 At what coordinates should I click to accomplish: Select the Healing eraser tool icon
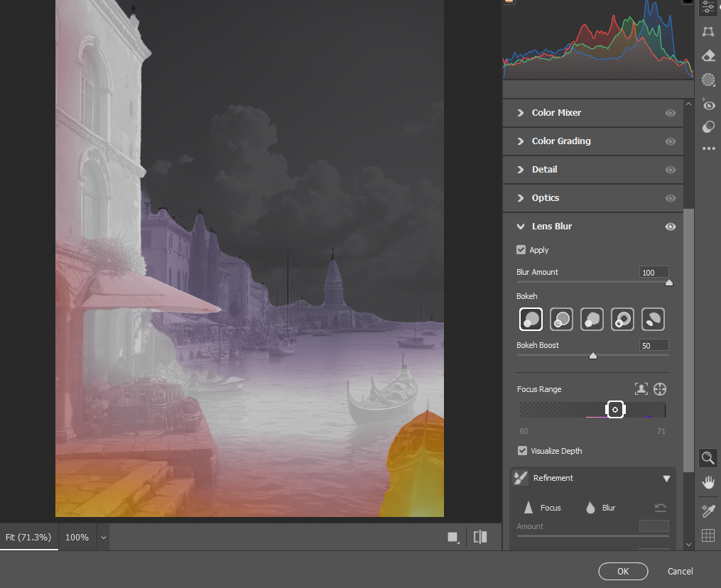click(x=708, y=56)
